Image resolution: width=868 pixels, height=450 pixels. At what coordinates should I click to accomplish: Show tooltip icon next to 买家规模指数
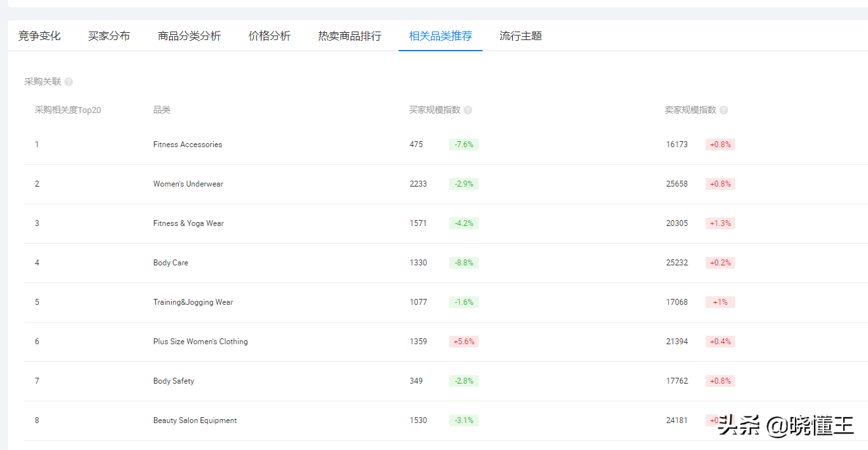(468, 110)
